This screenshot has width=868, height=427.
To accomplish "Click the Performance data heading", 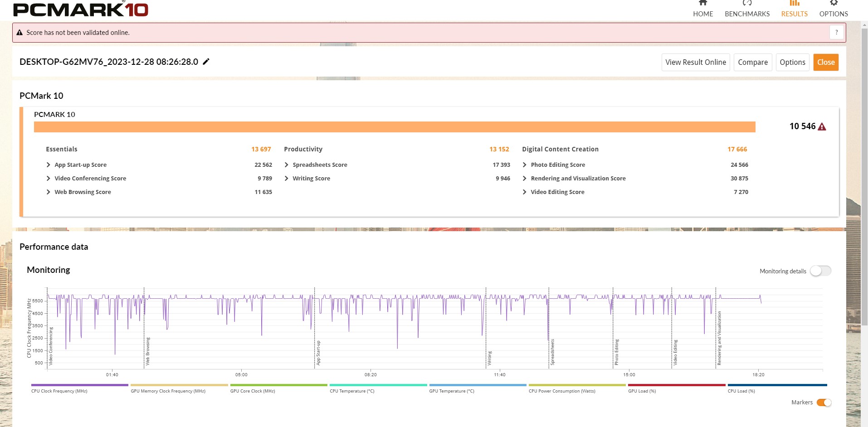I will tap(54, 247).
